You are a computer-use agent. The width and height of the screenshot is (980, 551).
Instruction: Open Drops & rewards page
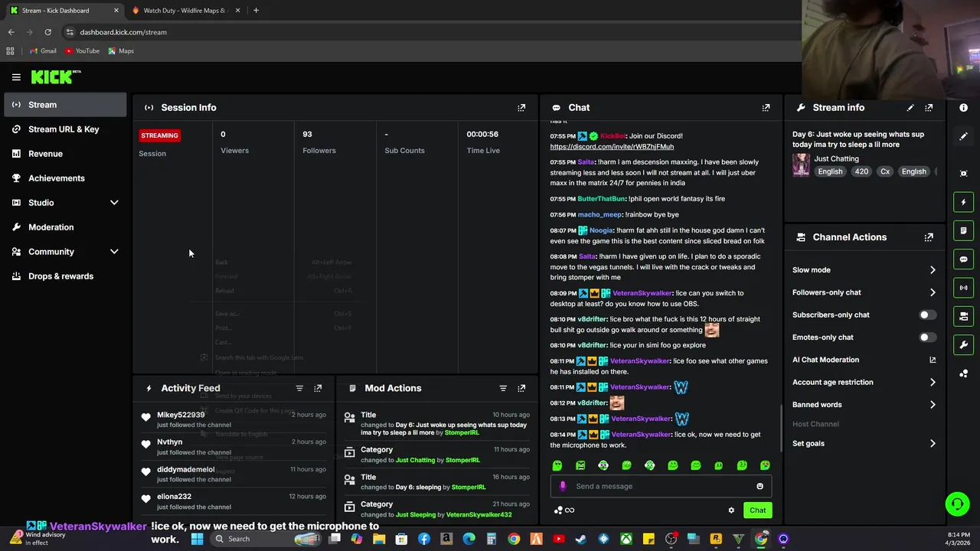click(x=65, y=276)
